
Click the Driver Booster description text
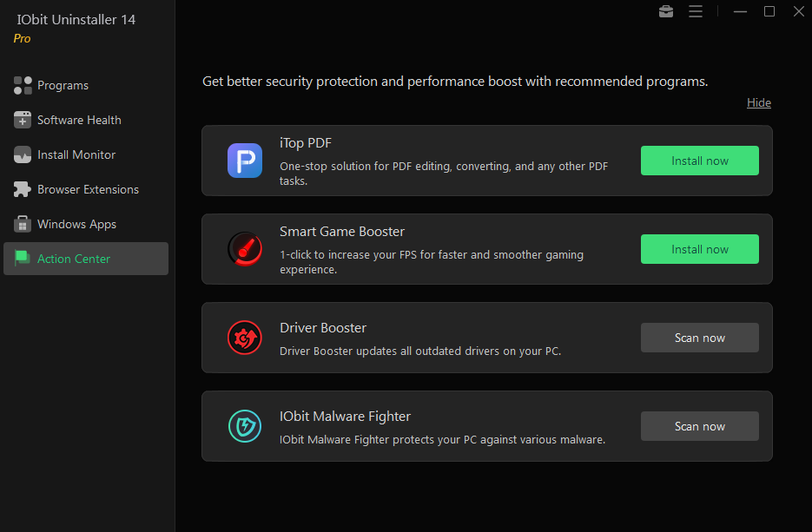[x=420, y=351]
